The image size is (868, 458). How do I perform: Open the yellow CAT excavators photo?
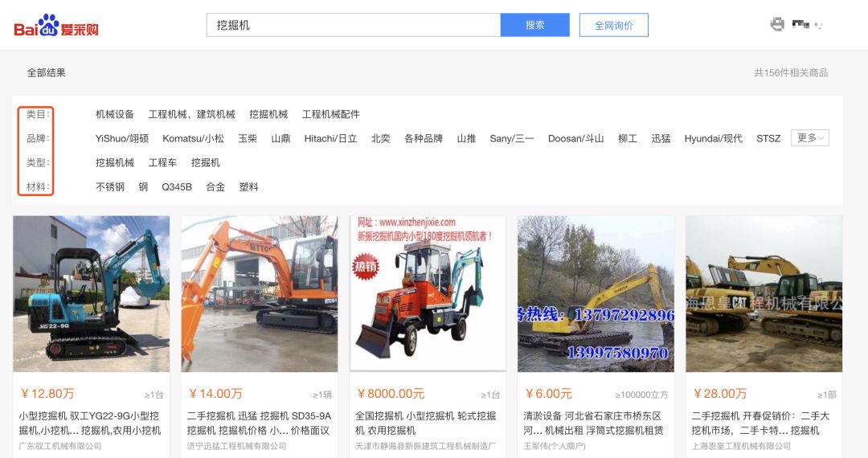(x=764, y=294)
